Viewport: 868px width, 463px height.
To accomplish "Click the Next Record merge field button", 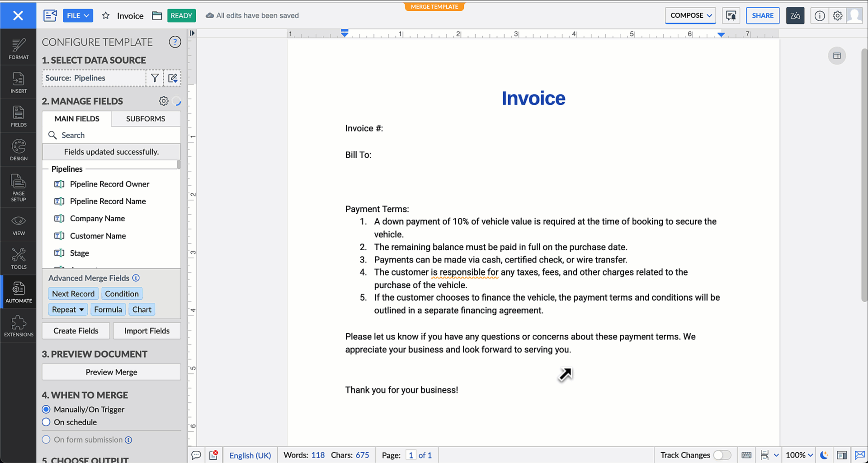I will pyautogui.click(x=73, y=294).
